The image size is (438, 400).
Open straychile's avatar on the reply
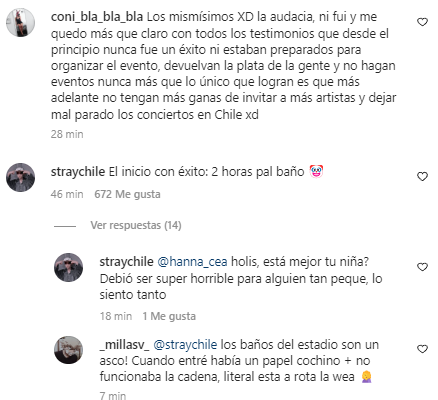[x=68, y=267]
